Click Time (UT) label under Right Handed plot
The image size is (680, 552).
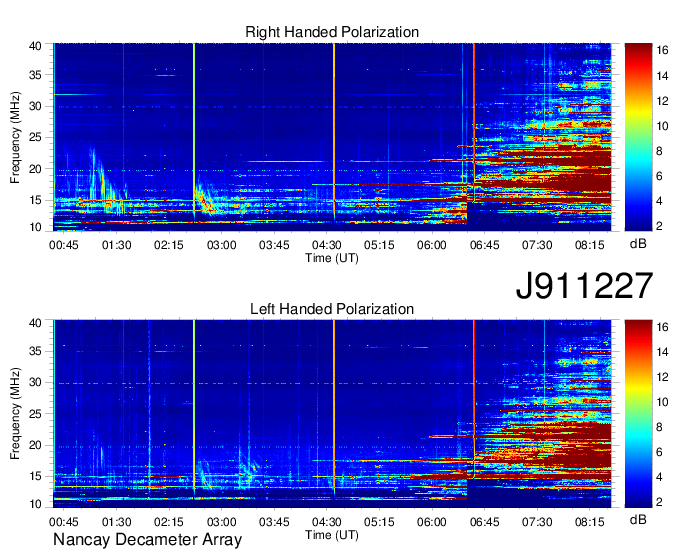(332, 258)
